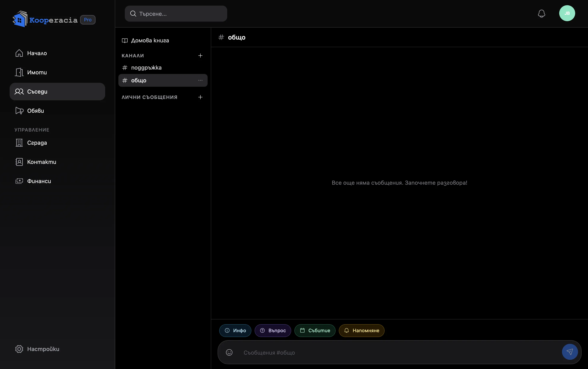
Task: Open the emoji picker smiley icon
Action: click(229, 352)
